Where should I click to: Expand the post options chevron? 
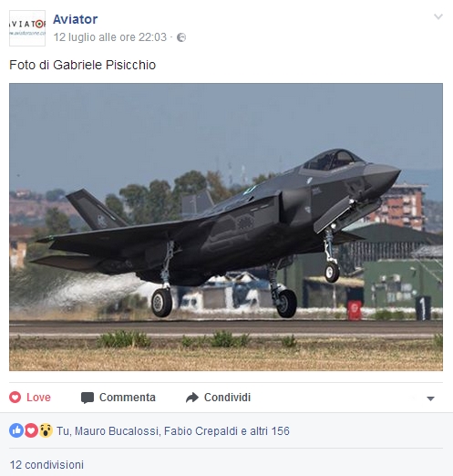[x=438, y=16]
